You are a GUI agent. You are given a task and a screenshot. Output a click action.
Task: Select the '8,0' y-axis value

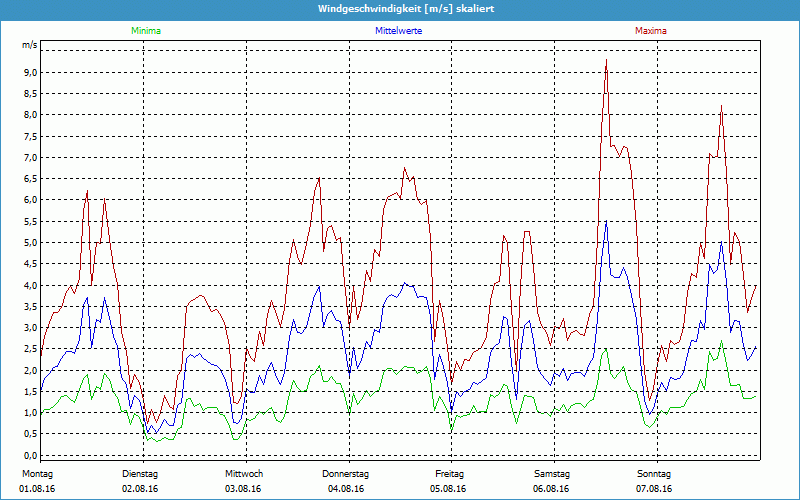[x=30, y=115]
